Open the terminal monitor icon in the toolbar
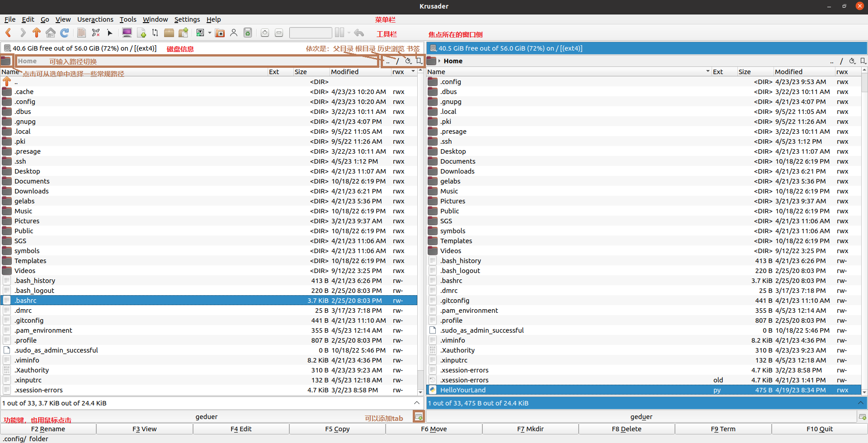 [x=127, y=33]
